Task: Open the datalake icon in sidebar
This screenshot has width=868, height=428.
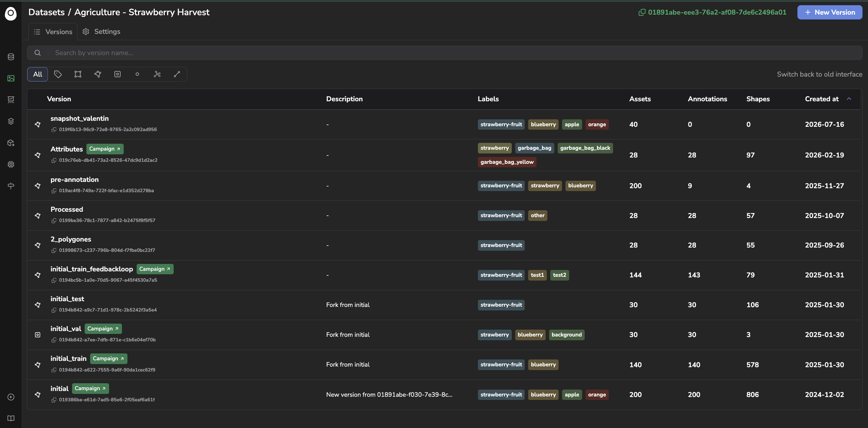Action: point(11,57)
